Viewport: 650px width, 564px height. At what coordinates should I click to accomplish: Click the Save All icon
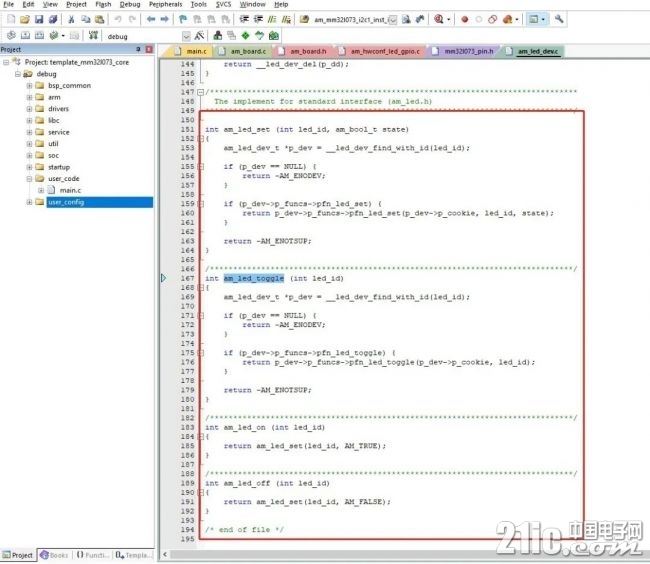53,19
